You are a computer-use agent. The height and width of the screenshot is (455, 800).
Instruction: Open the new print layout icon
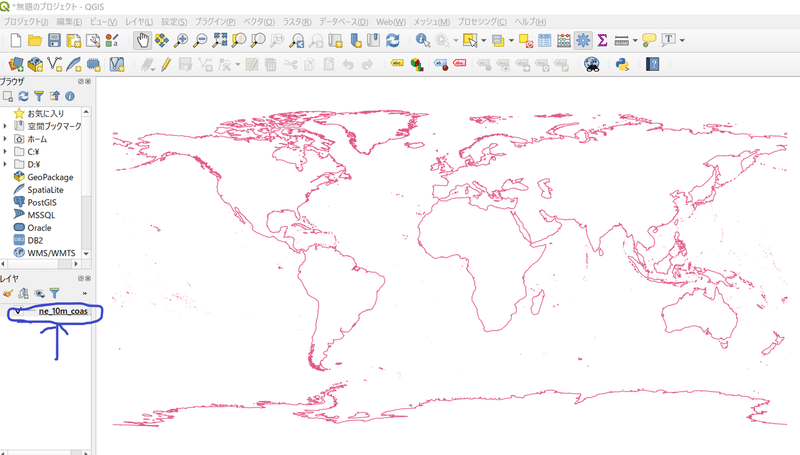[73, 40]
